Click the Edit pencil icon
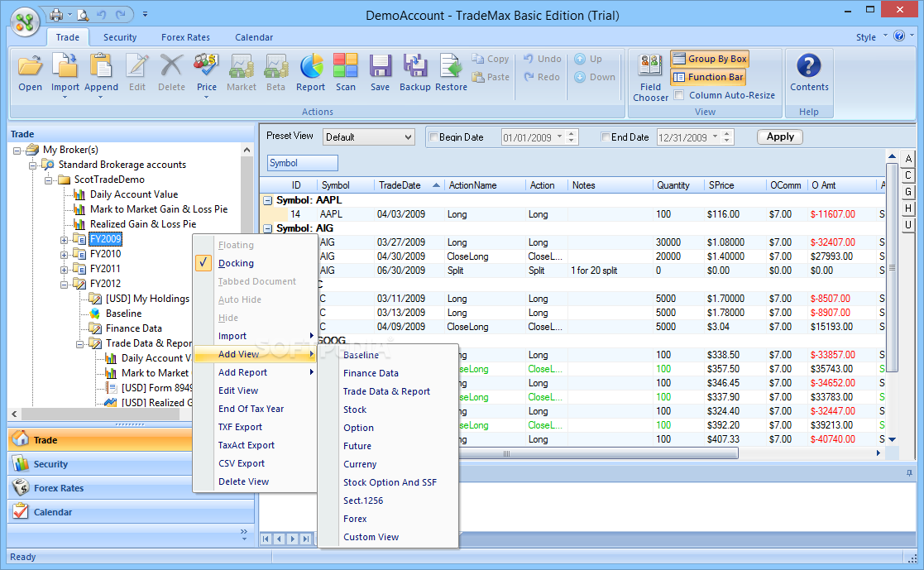 tap(136, 66)
